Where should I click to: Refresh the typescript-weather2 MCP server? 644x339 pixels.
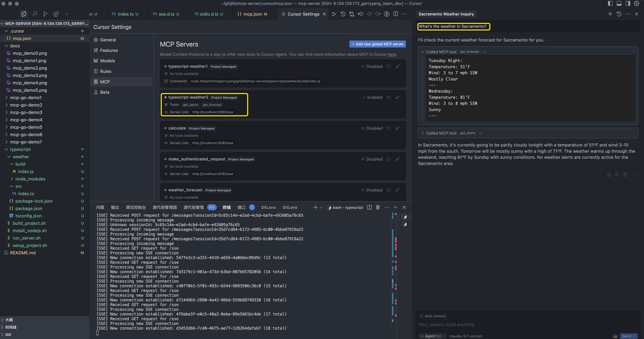click(x=389, y=97)
